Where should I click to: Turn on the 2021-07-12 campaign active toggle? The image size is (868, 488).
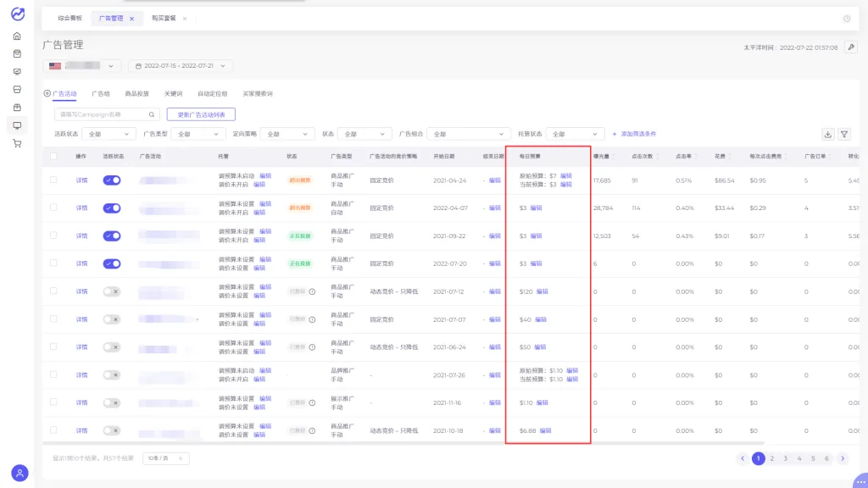tap(112, 291)
